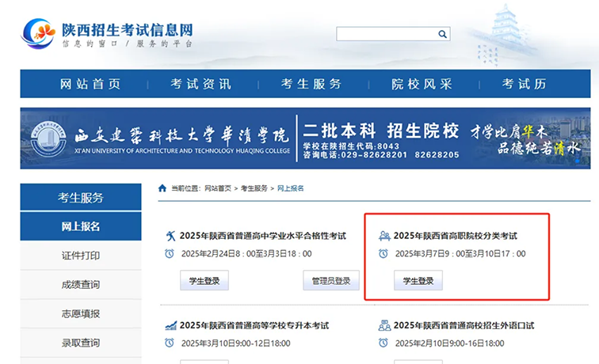Go to 考生服务 in top navigation bar
The height and width of the screenshot is (364, 599).
311,84
